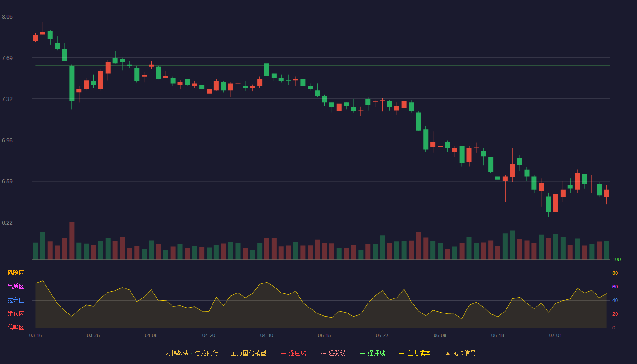
Task: Click the green 强撑线 legend line marker
Action: [363, 353]
